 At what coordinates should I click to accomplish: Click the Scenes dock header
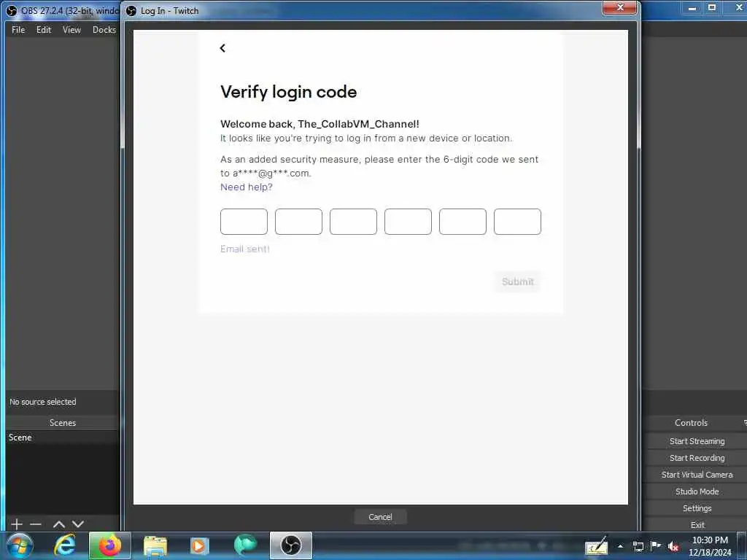click(x=63, y=422)
